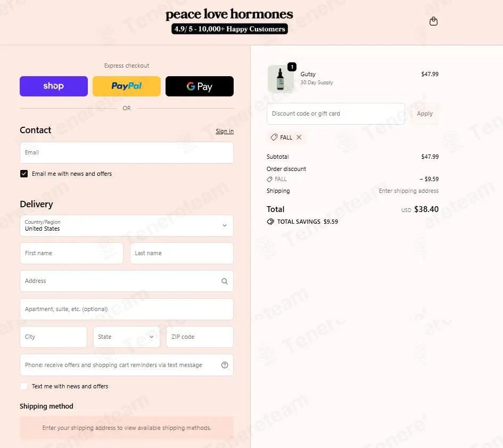This screenshot has height=448, width=503.
Task: Click into the ZIP code field
Action: (200, 337)
